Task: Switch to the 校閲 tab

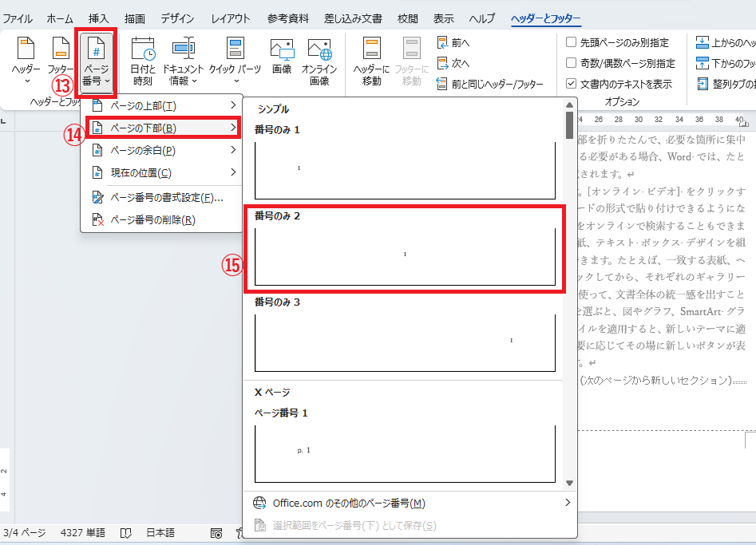Action: [x=407, y=19]
